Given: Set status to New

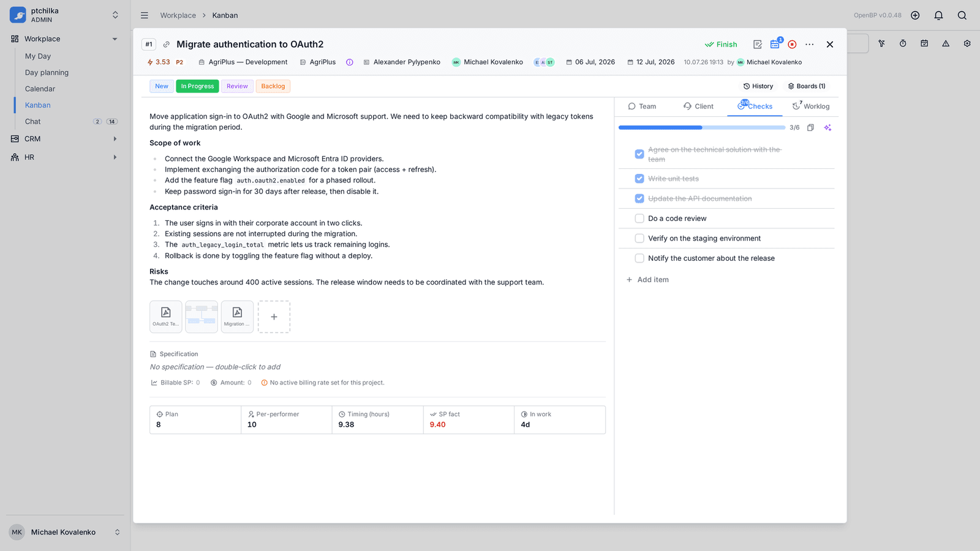Looking at the screenshot, I should coord(162,86).
